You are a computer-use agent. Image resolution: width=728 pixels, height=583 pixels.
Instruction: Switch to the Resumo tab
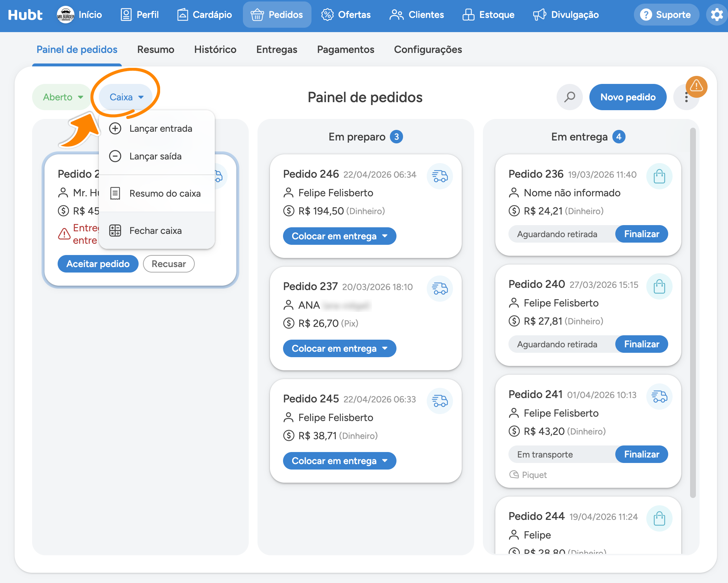pyautogui.click(x=156, y=50)
